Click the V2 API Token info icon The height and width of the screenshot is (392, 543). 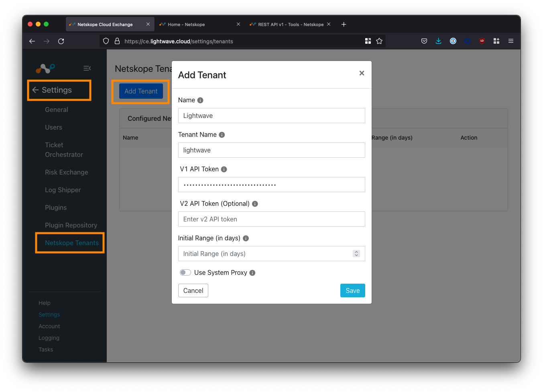255,204
